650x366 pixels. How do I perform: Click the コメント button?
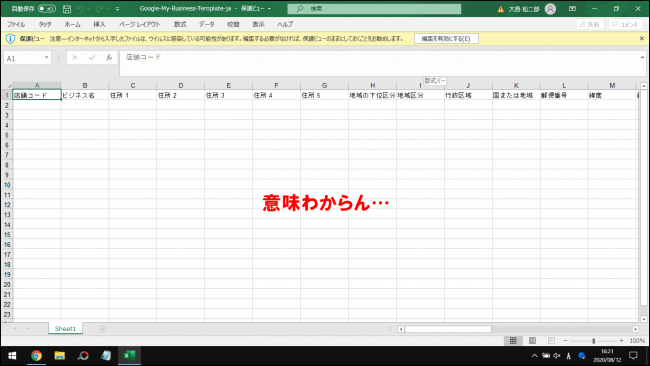(x=626, y=24)
